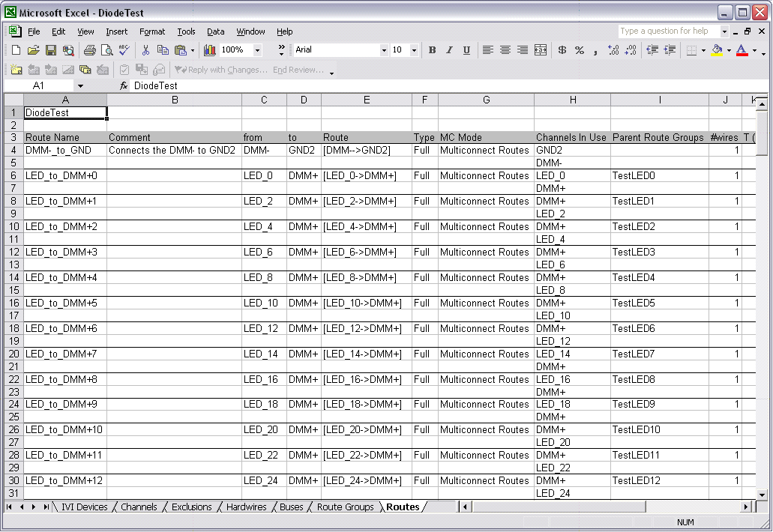
Task: Click the Print icon
Action: pos(89,50)
